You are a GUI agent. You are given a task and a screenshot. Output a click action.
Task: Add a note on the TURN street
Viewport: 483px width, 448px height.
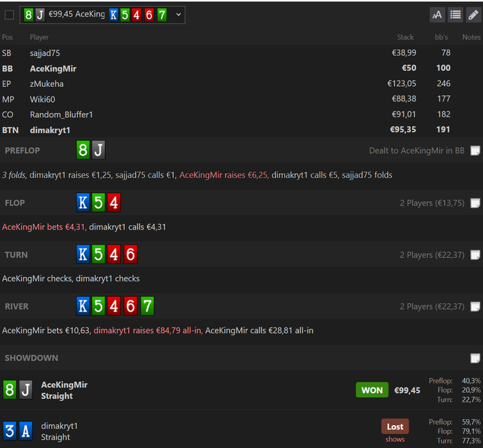(x=475, y=255)
